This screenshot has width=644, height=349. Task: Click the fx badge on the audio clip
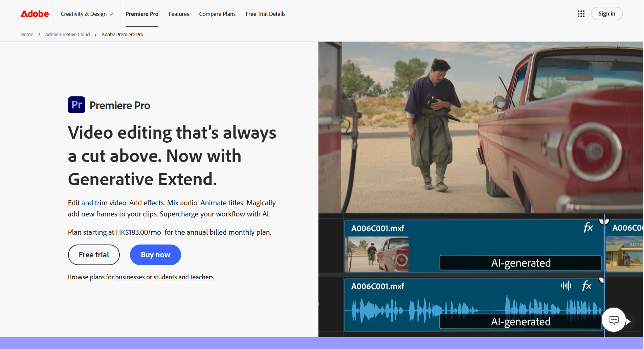coord(587,286)
